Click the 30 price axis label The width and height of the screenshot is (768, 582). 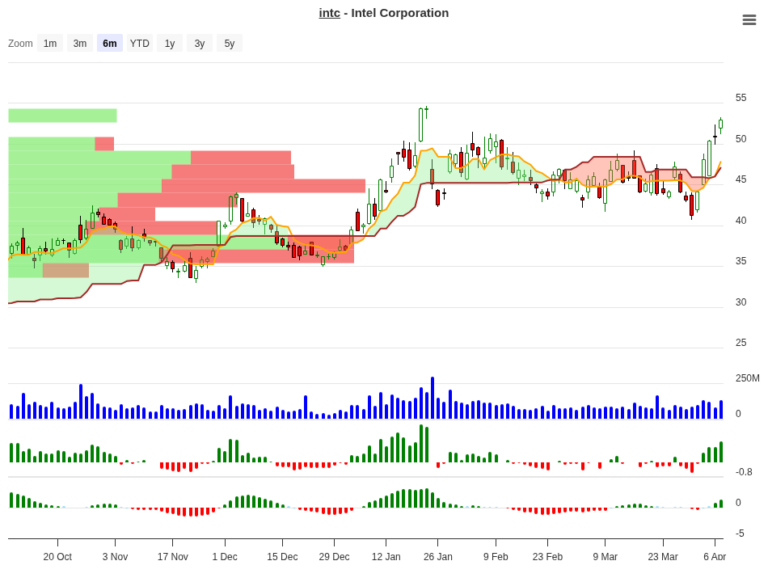click(741, 302)
